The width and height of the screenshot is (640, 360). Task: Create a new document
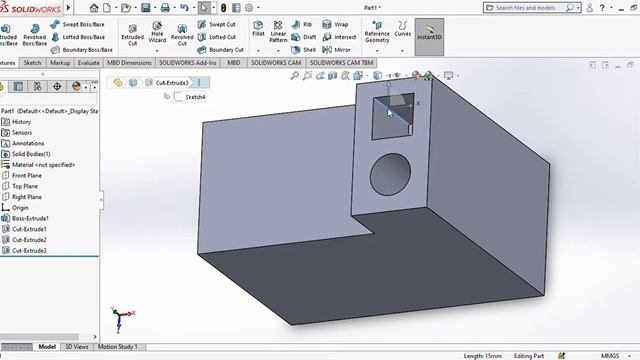107,8
